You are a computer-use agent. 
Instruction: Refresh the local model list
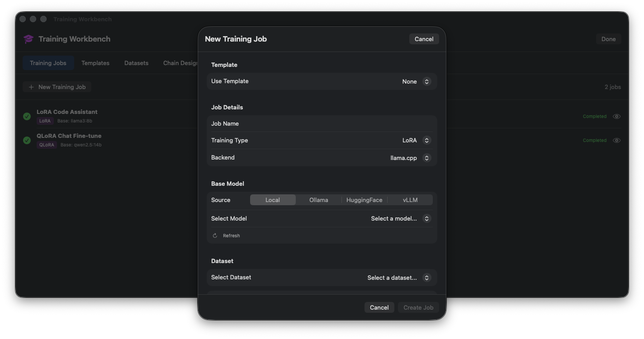click(x=226, y=235)
